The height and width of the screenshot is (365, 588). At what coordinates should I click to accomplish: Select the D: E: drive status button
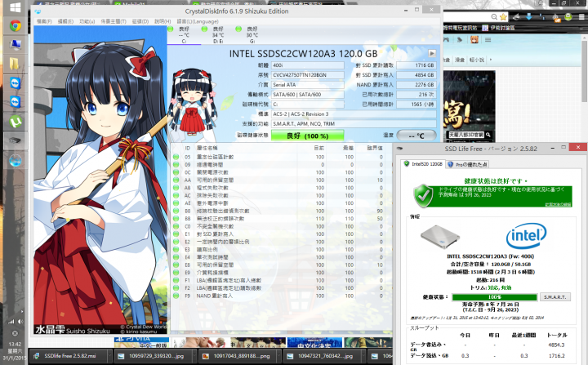[x=218, y=34]
